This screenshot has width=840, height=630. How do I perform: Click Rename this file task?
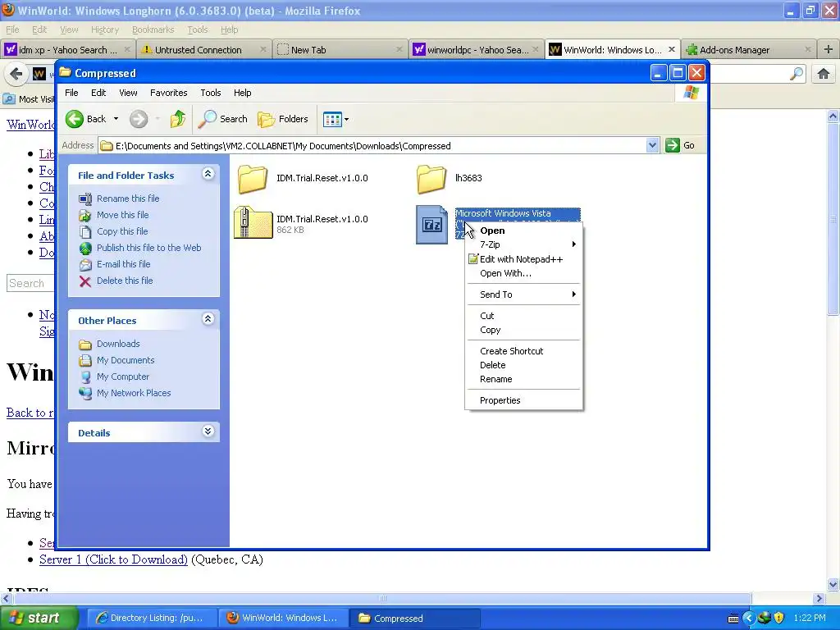127,199
